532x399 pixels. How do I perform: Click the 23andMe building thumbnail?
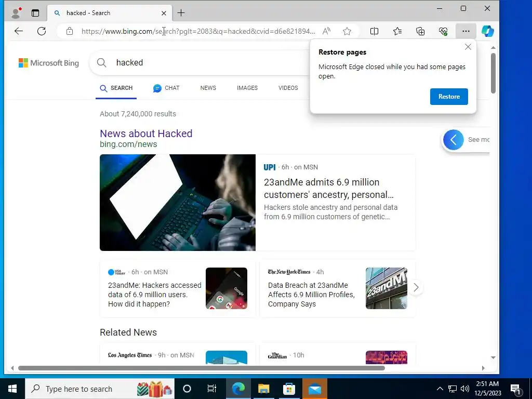[x=386, y=288]
